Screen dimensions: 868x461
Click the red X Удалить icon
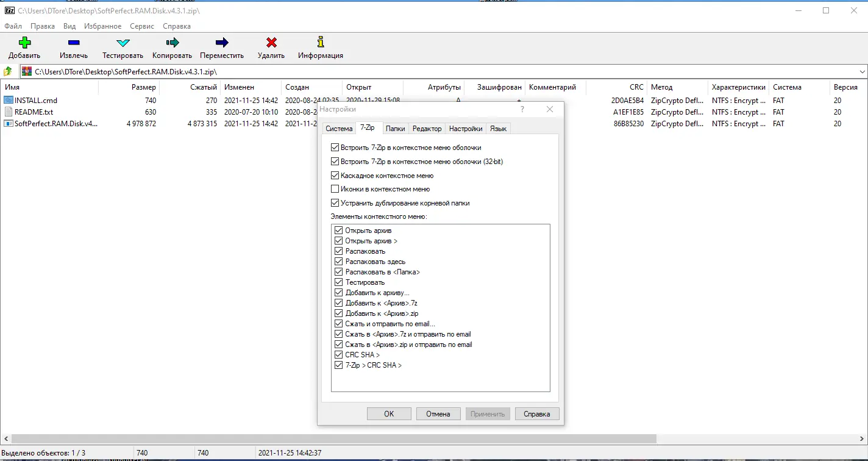pos(271,43)
